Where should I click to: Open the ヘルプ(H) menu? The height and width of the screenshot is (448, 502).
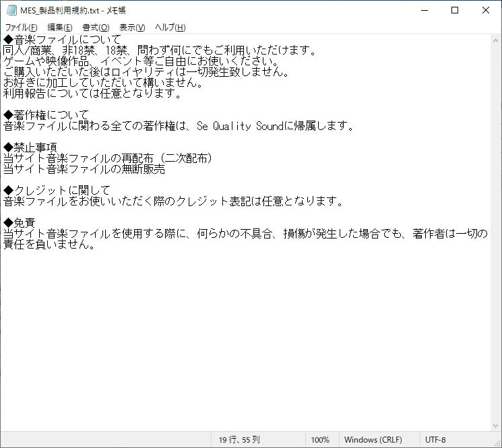pyautogui.click(x=170, y=28)
